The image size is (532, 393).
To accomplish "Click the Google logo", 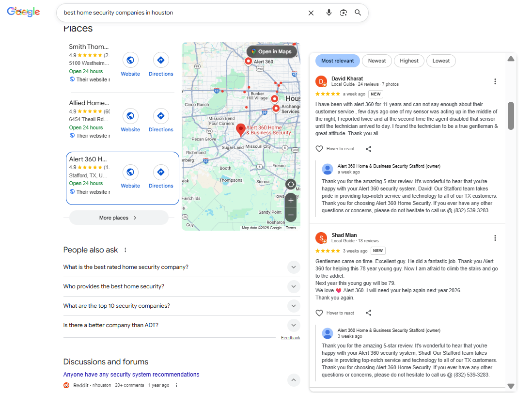I will [x=23, y=12].
